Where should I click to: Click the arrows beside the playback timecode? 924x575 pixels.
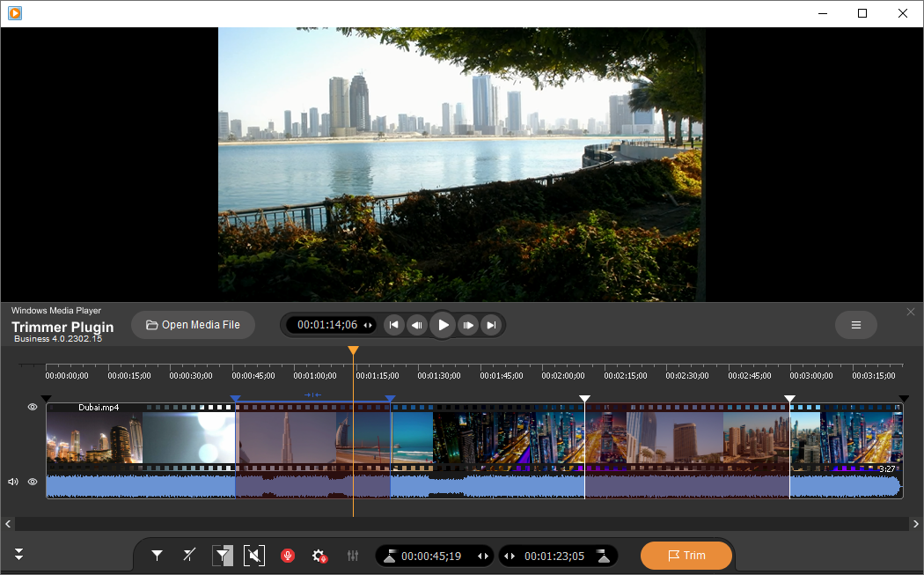pyautogui.click(x=368, y=325)
